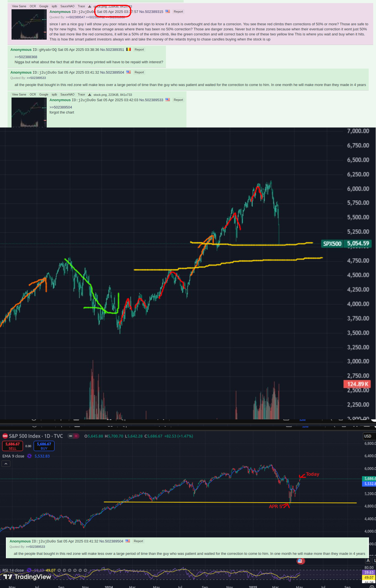Click Google on 228KiB image post

(x=44, y=6)
